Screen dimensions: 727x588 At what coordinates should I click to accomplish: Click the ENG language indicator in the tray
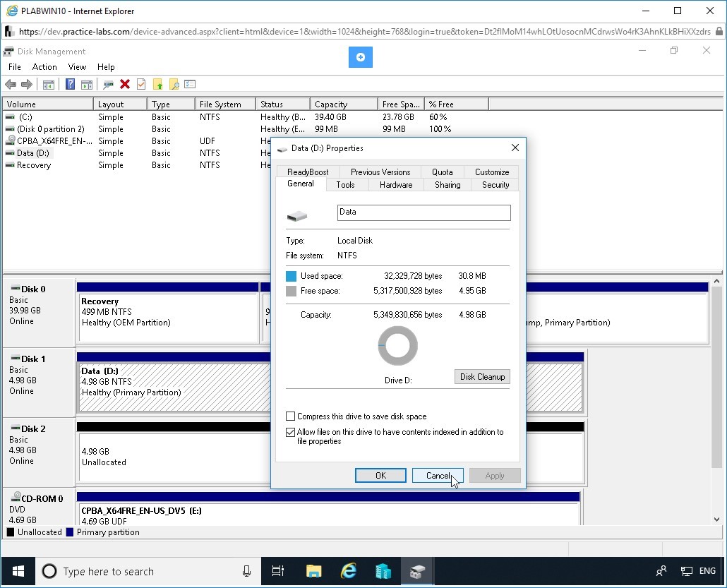pos(707,571)
